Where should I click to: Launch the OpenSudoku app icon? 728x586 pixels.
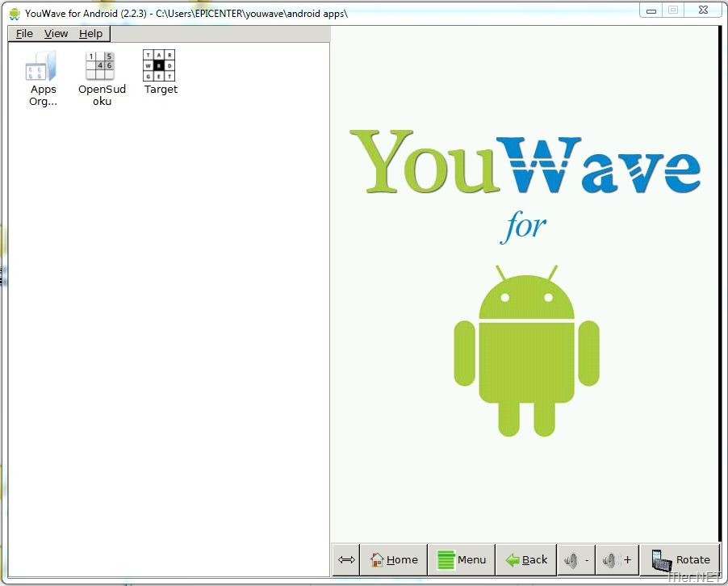101,65
